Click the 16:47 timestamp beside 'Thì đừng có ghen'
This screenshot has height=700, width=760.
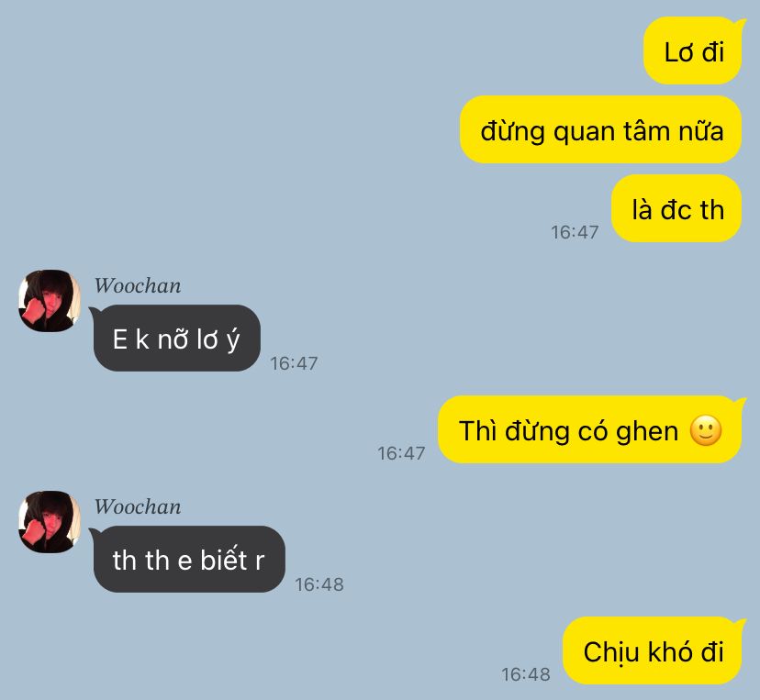pos(401,453)
